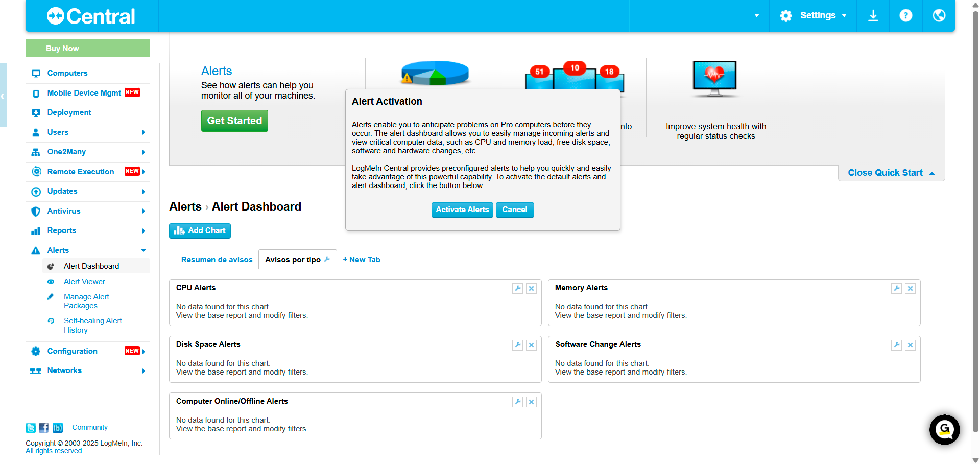
Task: Open the Twitter social icon
Action: [31, 428]
